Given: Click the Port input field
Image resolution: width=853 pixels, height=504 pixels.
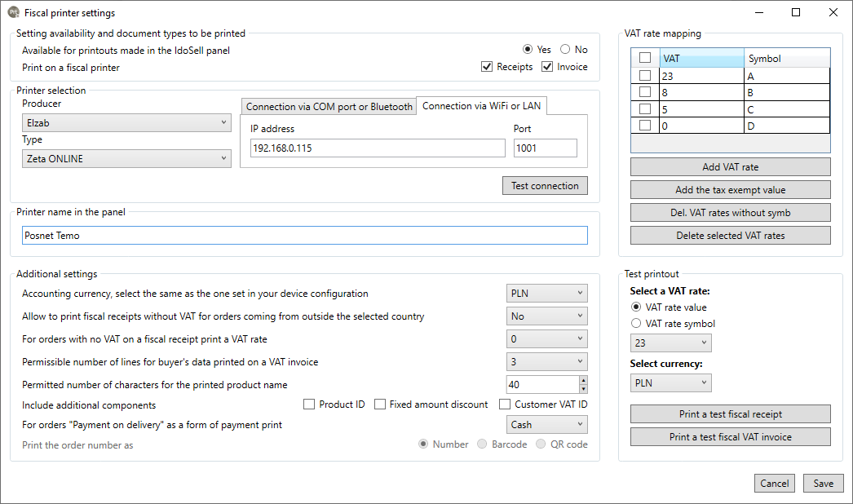Looking at the screenshot, I should [545, 148].
